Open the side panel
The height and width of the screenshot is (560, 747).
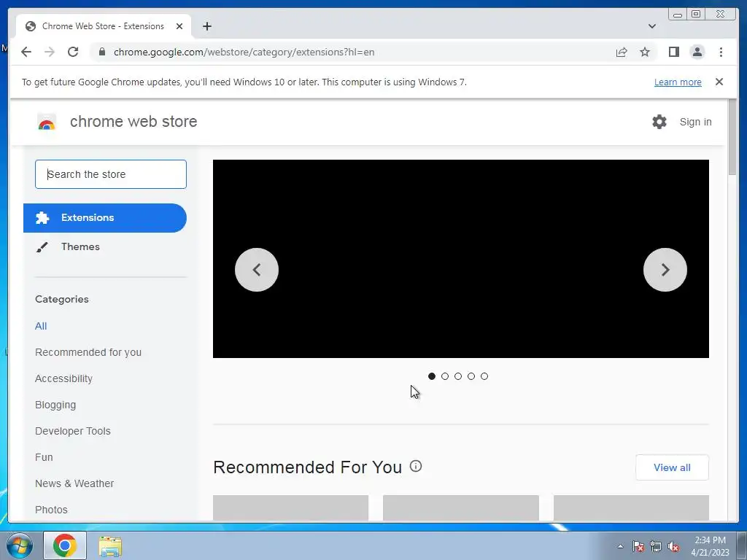pos(673,52)
